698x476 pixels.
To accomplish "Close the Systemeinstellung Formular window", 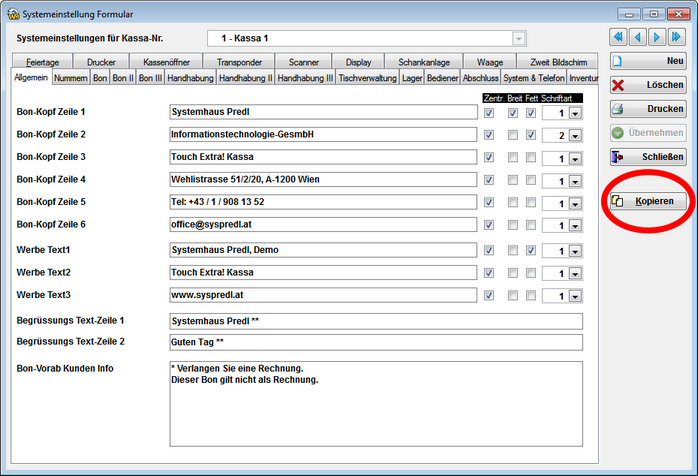I will tap(678, 14).
